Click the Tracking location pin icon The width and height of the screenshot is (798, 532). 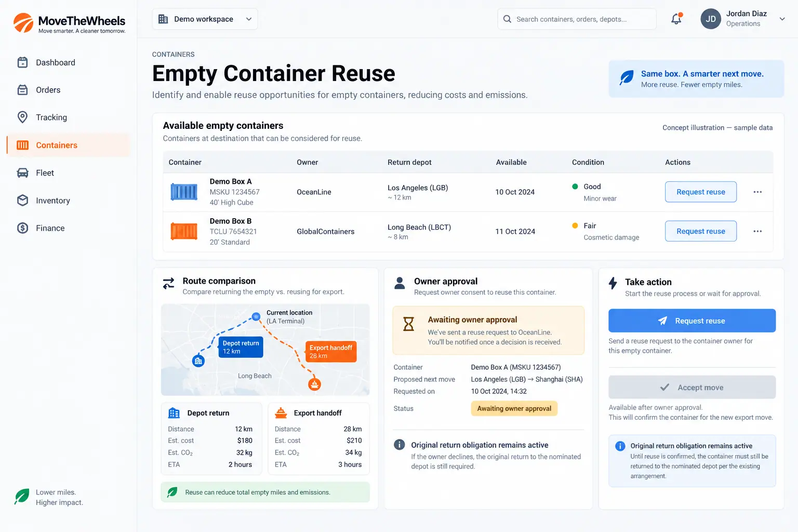click(x=22, y=117)
